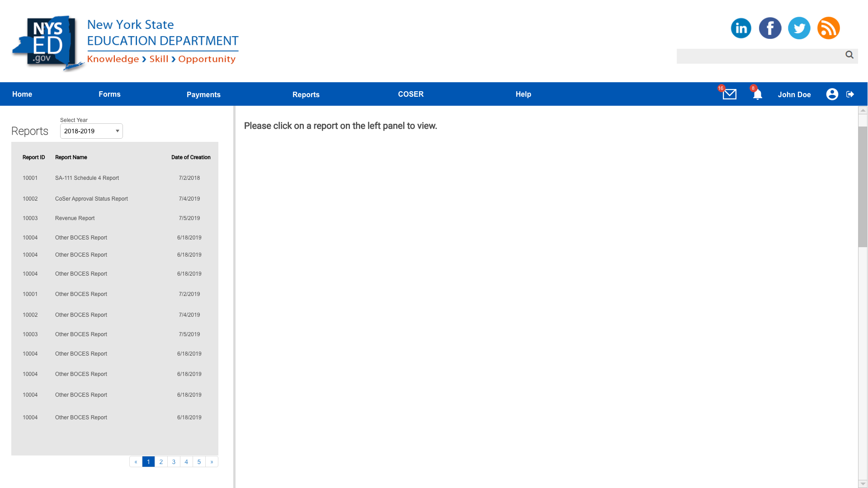
Task: Open the Facebook social icon
Action: 770,28
